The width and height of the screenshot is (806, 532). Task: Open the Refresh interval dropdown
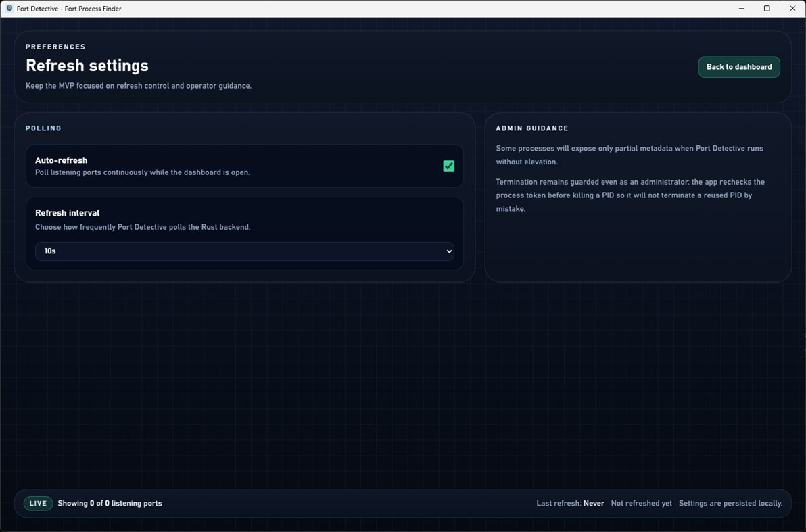point(245,251)
